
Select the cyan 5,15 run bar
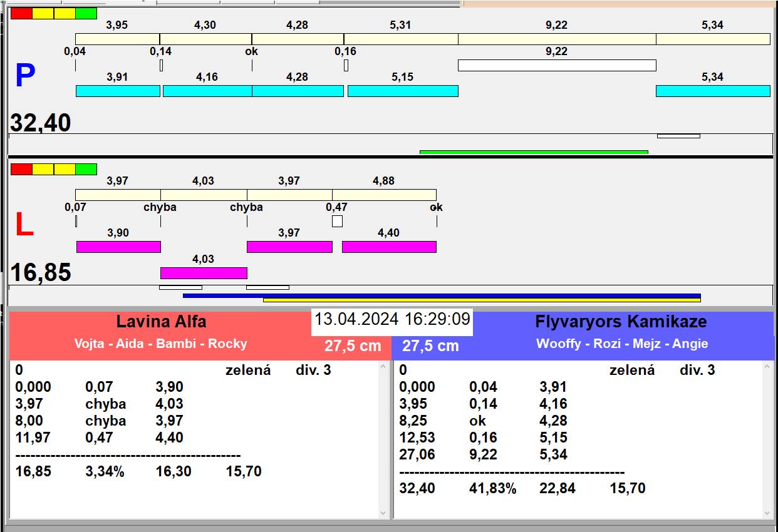(x=403, y=91)
